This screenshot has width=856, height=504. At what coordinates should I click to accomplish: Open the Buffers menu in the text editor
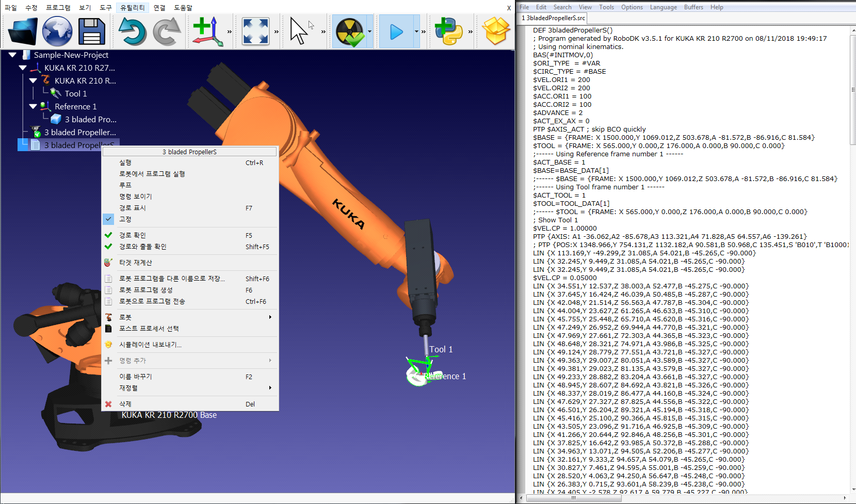[693, 7]
